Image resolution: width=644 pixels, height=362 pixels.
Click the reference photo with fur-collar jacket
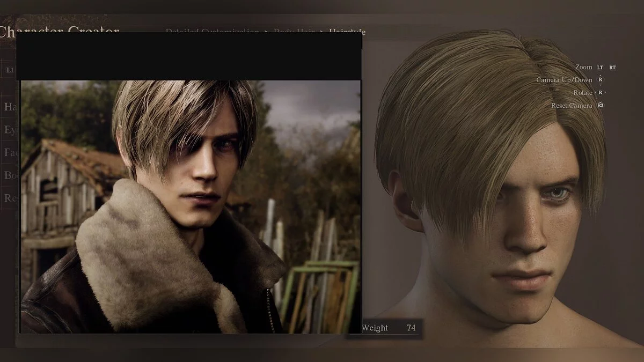point(190,206)
